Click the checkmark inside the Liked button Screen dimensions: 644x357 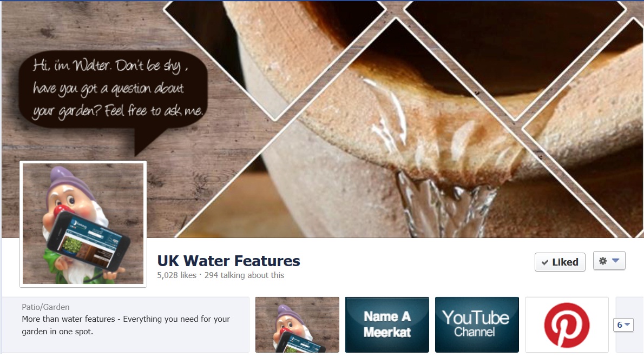545,262
